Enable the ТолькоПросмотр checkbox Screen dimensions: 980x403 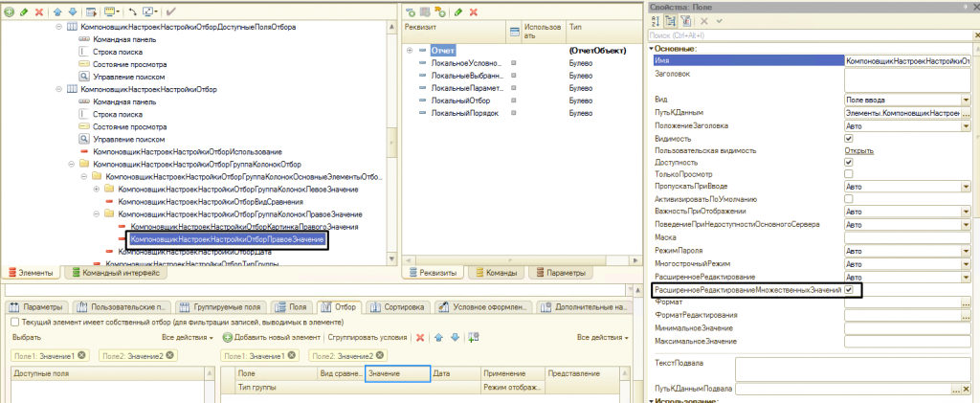[x=848, y=173]
